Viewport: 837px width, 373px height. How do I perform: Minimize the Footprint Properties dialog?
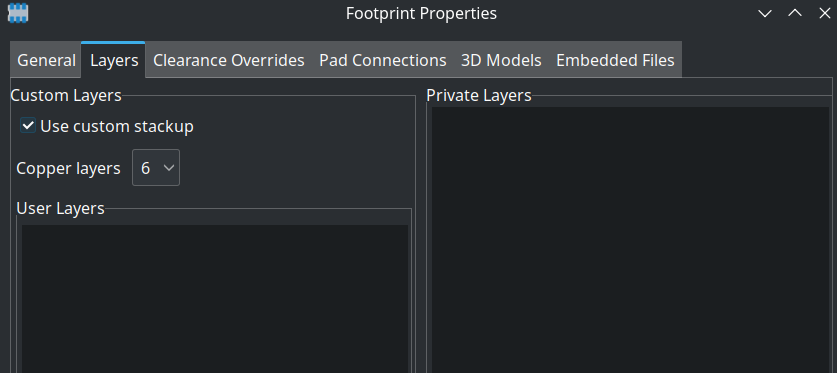[765, 13]
